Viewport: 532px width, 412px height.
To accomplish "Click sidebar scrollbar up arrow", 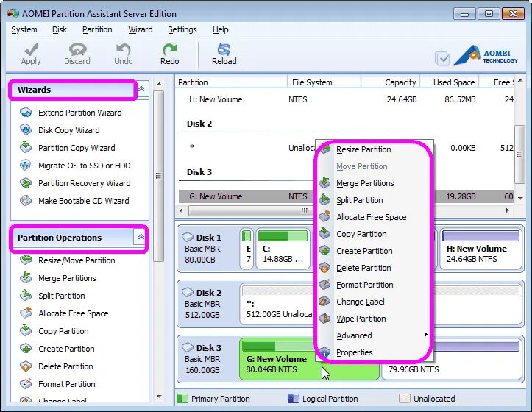I will pyautogui.click(x=159, y=83).
